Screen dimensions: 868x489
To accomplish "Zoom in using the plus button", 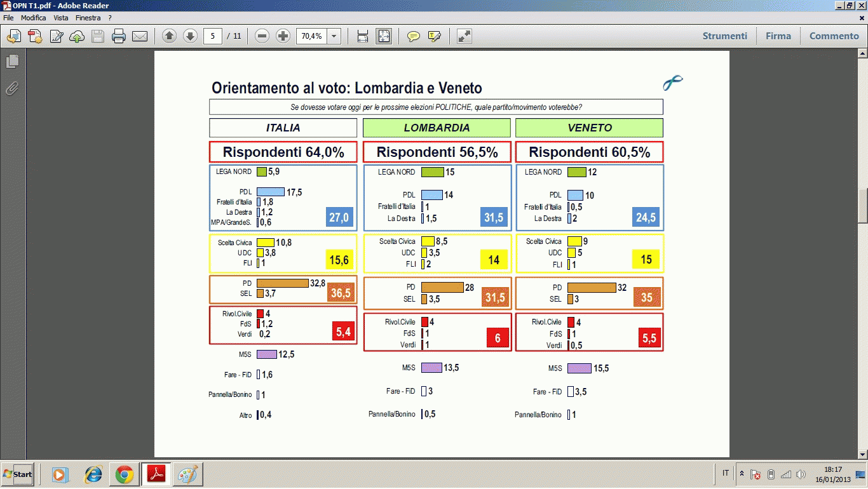I will (283, 36).
